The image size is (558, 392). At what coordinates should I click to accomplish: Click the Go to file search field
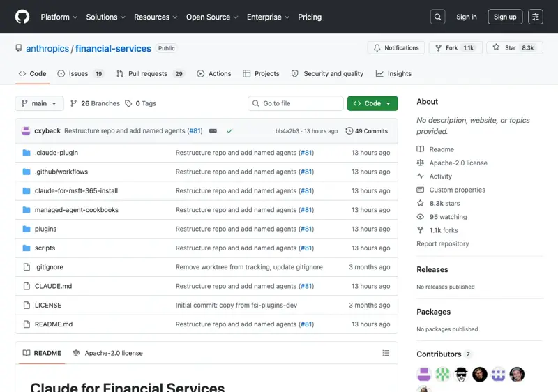[x=295, y=103]
